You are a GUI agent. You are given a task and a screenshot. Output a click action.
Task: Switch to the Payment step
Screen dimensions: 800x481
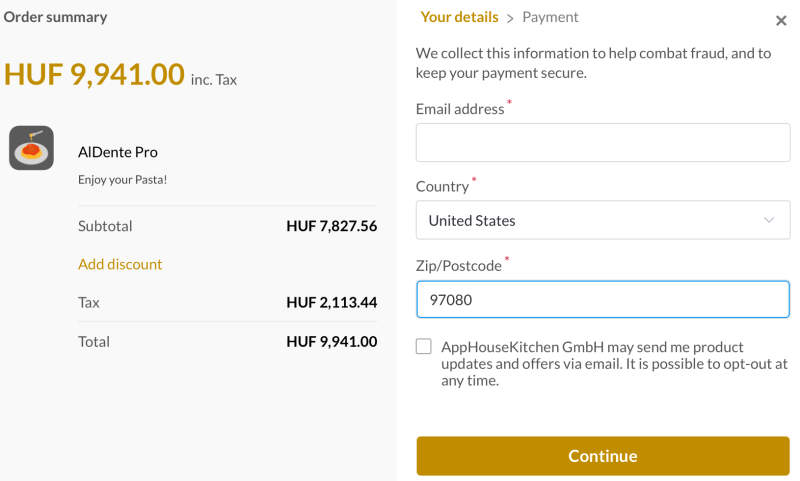550,17
